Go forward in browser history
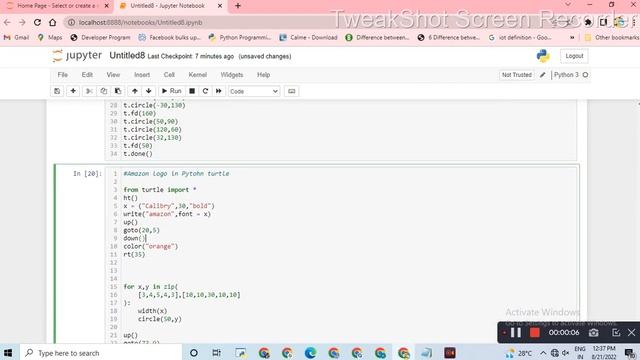640x360 pixels. click(22, 22)
